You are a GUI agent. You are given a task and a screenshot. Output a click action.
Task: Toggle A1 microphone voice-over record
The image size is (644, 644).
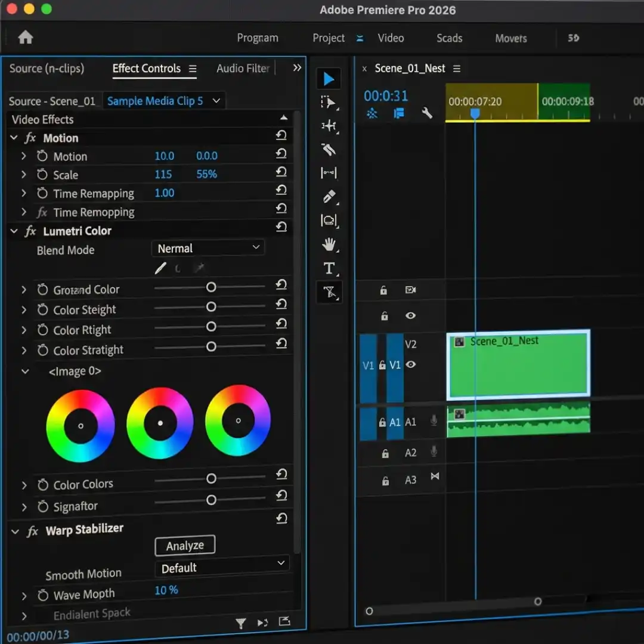[434, 420]
